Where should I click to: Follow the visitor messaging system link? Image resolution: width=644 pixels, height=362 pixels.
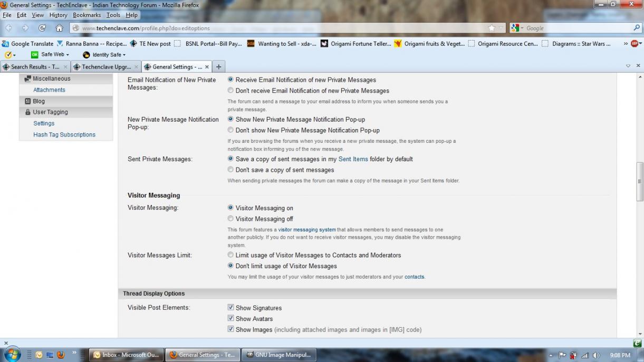[307, 230]
